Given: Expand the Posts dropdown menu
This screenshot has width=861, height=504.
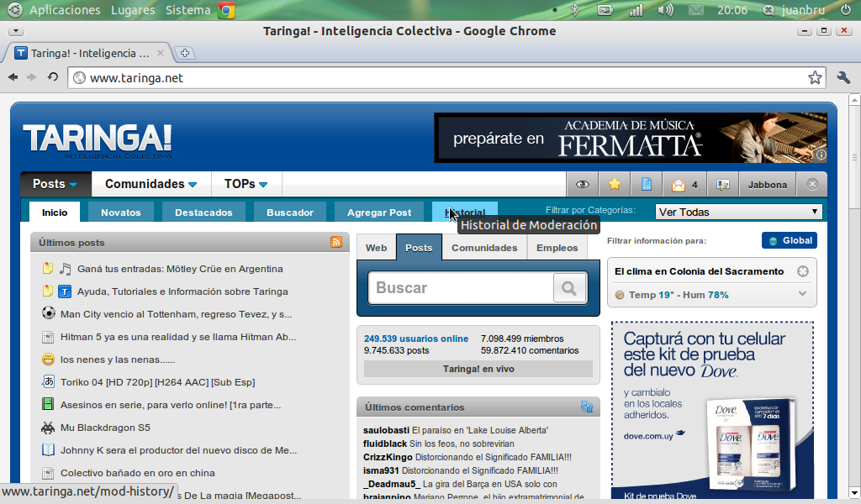Looking at the screenshot, I should click(55, 184).
